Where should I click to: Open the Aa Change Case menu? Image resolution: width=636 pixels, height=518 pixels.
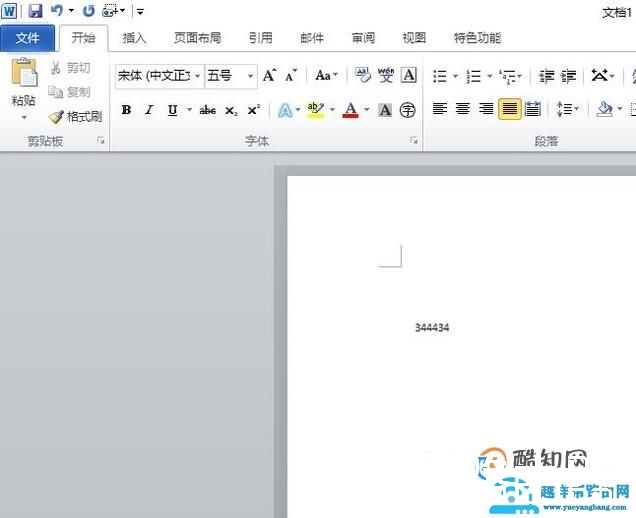pyautogui.click(x=326, y=75)
